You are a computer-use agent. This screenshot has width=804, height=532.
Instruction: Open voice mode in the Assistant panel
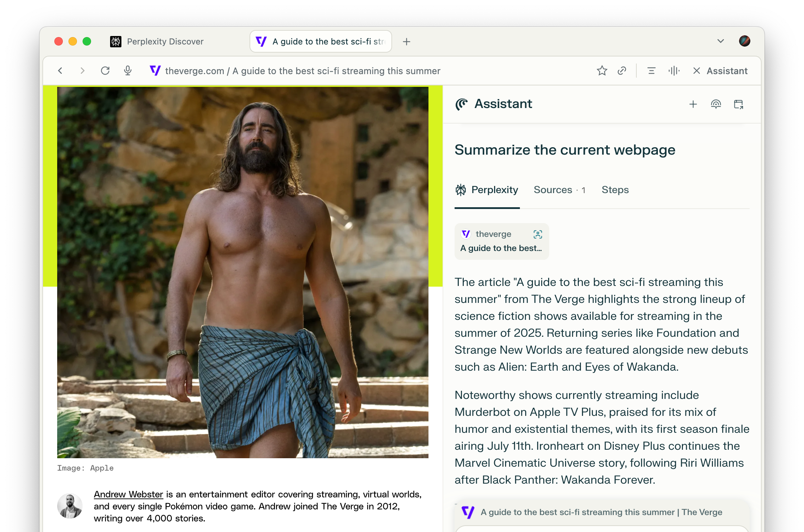coord(716,104)
